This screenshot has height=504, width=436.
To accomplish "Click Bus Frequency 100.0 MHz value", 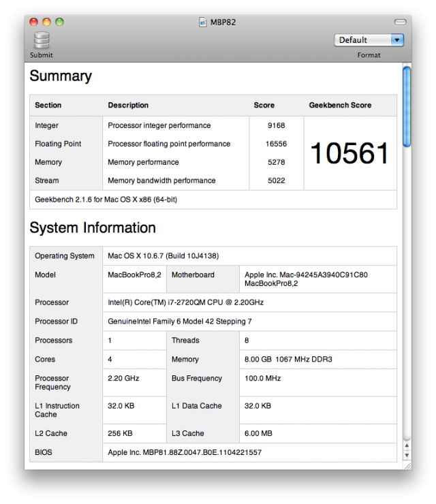I will [263, 378].
